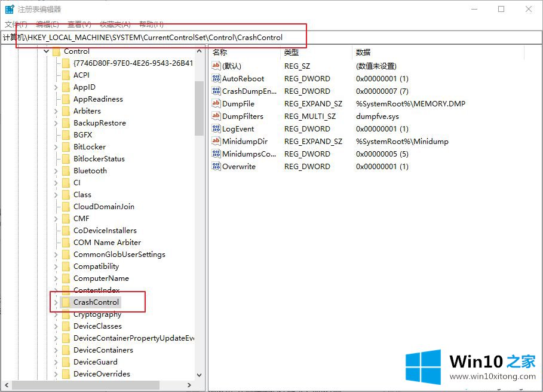Screen dimensions: 543x392
Task: Open the 查看(V) menu
Action: coord(79,24)
